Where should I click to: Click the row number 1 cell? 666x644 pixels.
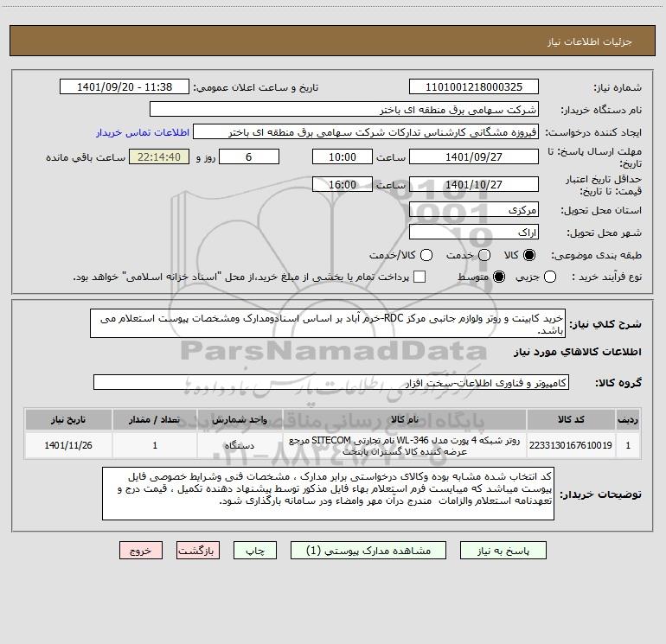point(628,445)
